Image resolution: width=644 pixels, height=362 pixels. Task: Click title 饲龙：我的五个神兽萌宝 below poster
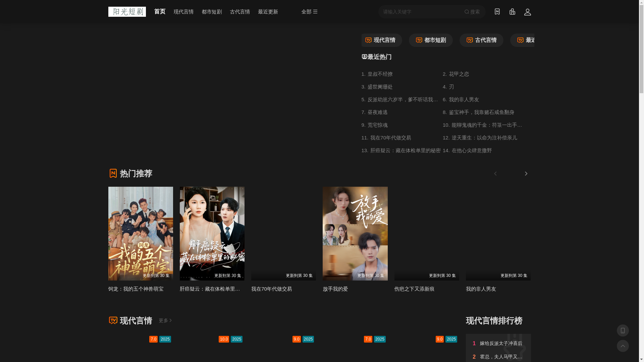(136, 289)
